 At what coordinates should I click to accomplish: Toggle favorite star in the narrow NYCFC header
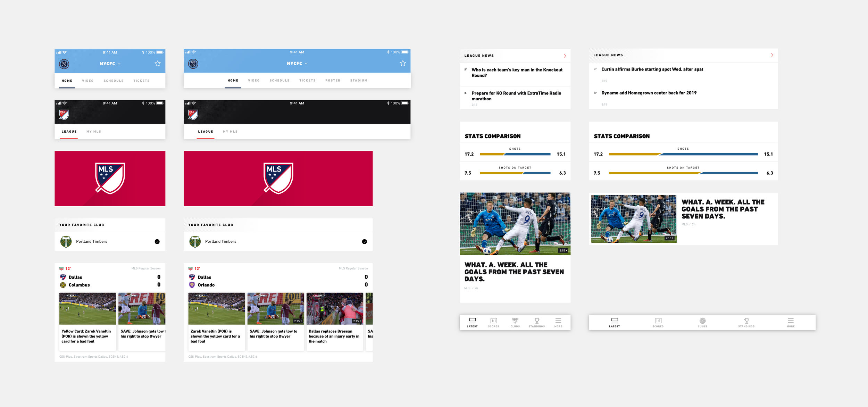coord(158,64)
